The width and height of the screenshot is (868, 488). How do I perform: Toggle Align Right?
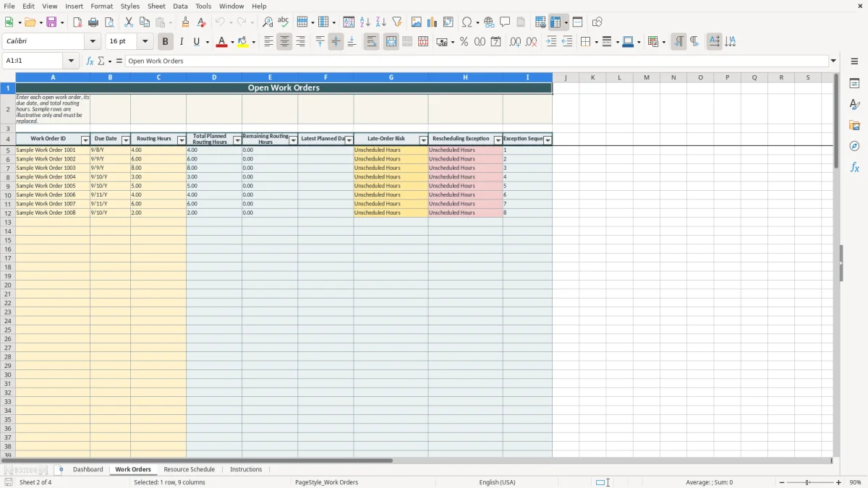[300, 42]
